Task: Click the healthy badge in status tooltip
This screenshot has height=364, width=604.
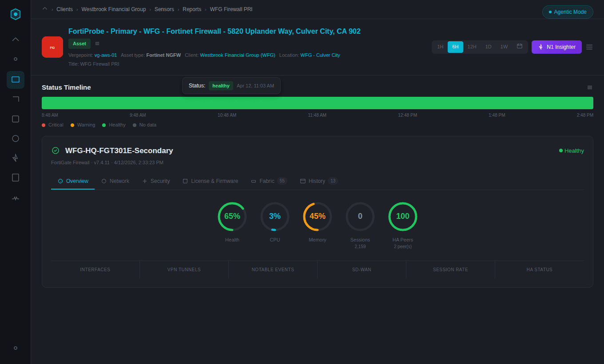Action: (x=221, y=86)
